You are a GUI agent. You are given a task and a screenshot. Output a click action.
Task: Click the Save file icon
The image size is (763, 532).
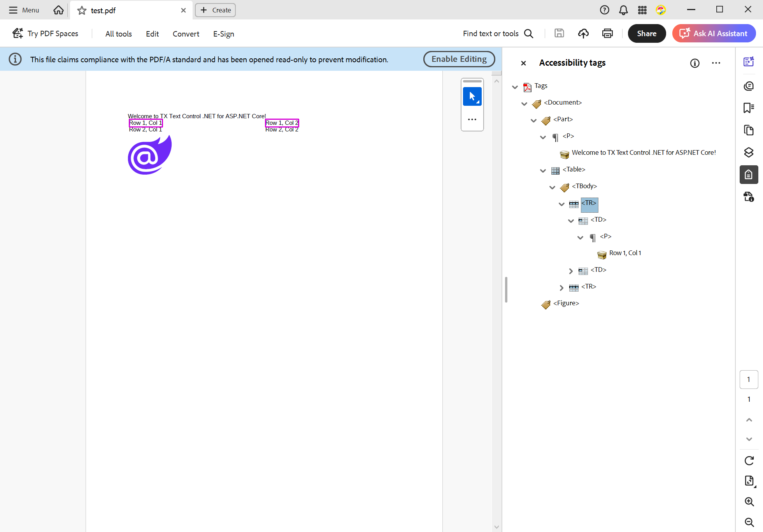559,33
